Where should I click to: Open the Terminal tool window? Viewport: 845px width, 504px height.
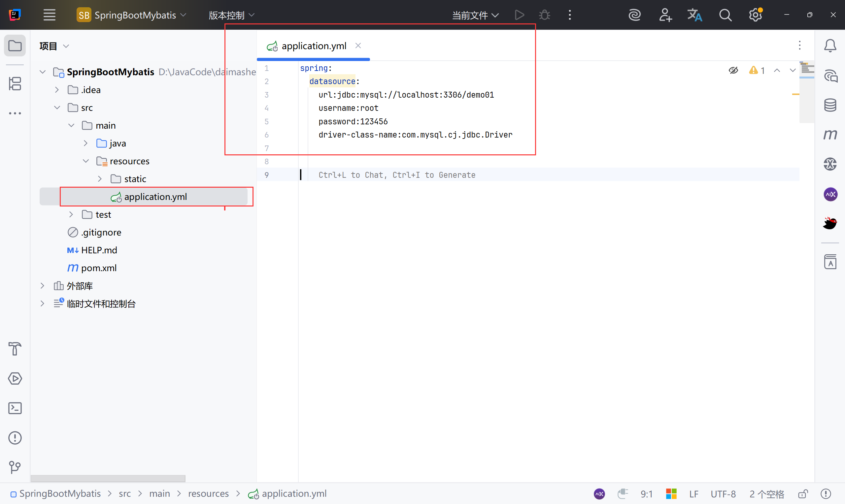click(15, 408)
